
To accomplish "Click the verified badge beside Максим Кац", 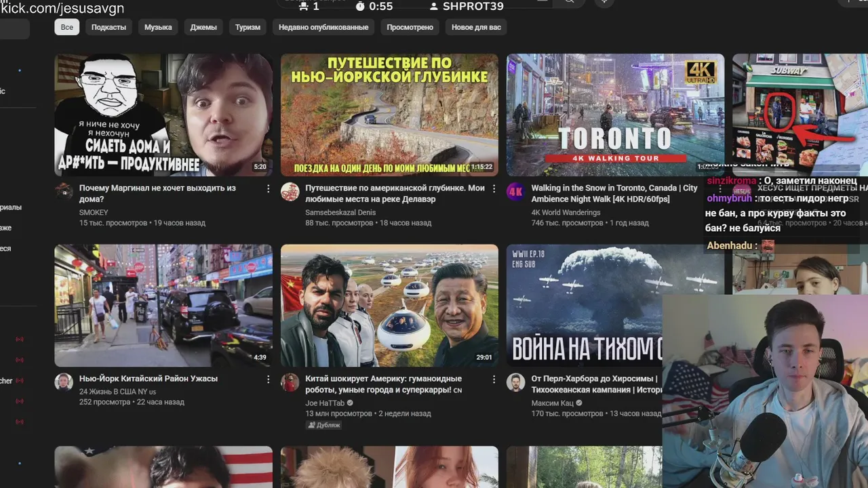I will [579, 403].
